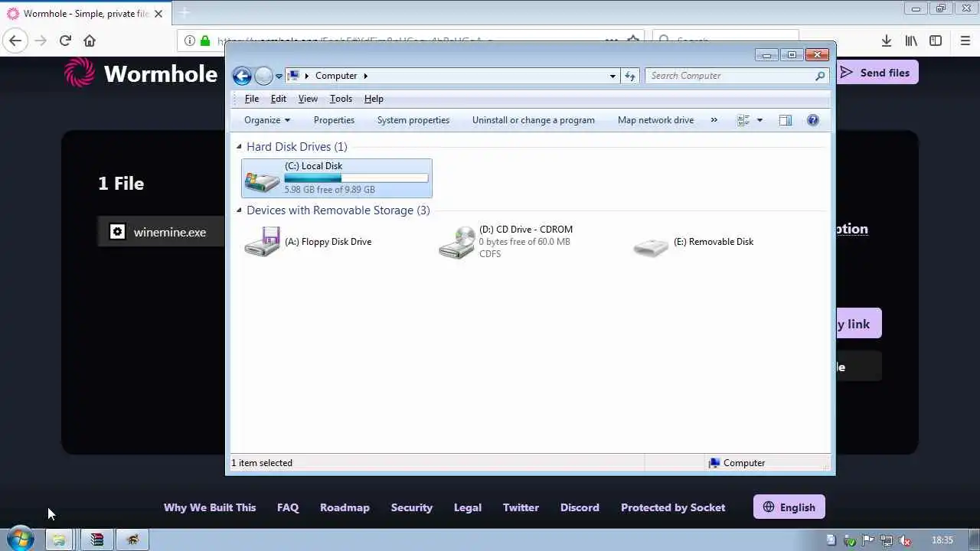Go back in the Firefox browser
Viewport: 980px width, 551px height.
tap(15, 41)
